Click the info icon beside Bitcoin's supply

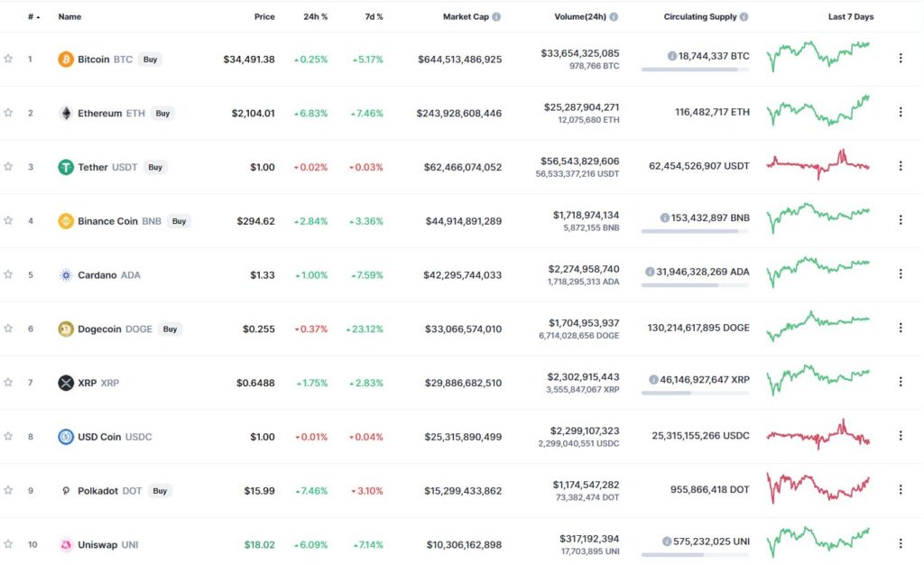tap(671, 56)
